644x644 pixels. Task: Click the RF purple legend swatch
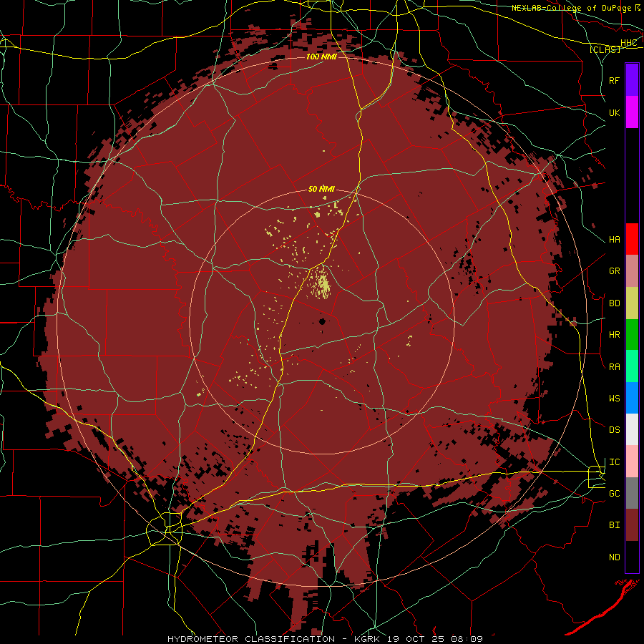(632, 80)
